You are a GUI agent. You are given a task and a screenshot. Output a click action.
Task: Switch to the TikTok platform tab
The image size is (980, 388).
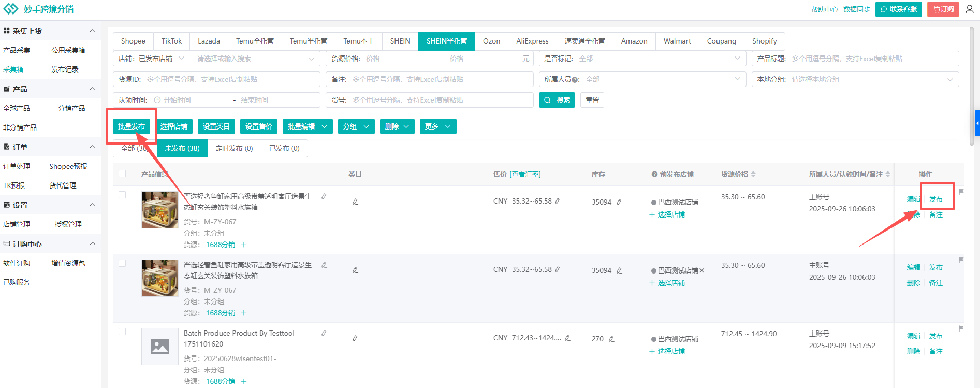(x=171, y=41)
